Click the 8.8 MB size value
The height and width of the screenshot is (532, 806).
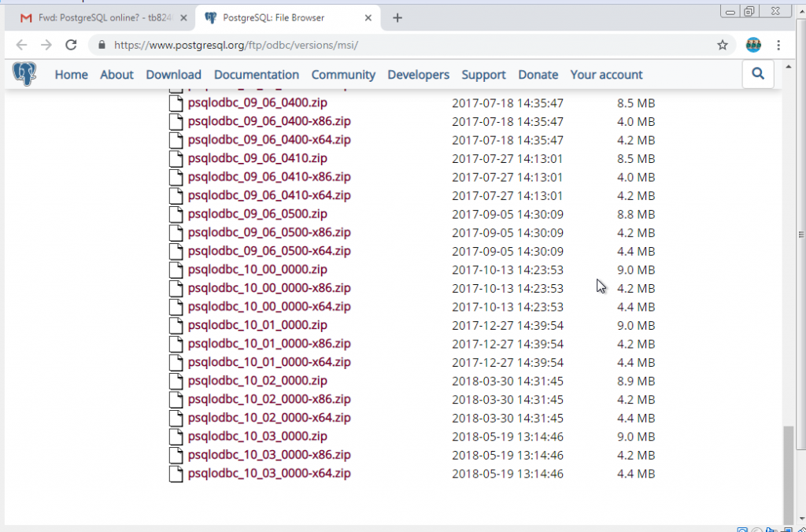pos(636,214)
